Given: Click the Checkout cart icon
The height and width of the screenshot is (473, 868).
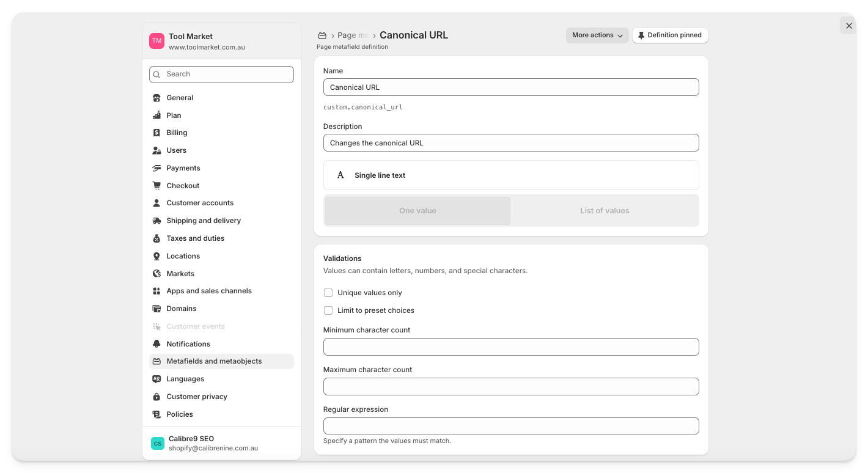Looking at the screenshot, I should click(156, 186).
